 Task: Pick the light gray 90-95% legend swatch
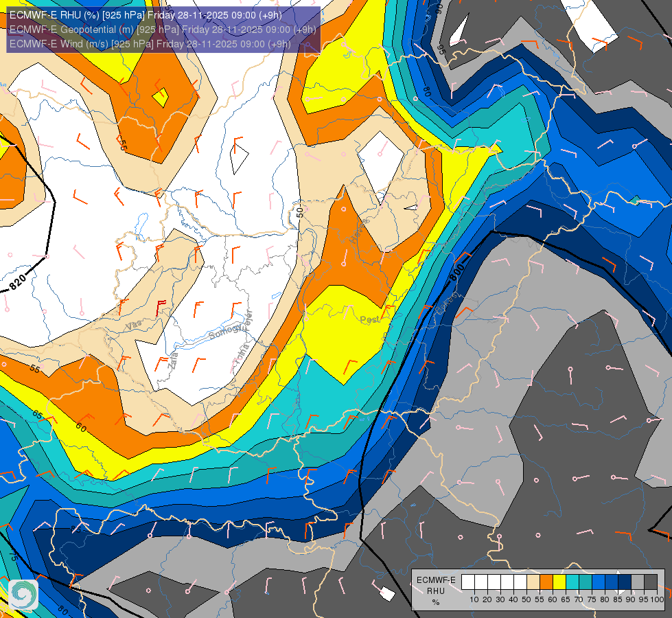638,582
